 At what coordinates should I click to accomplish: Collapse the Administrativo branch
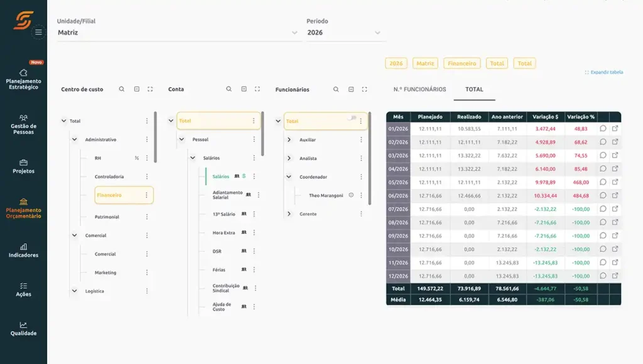tap(74, 139)
